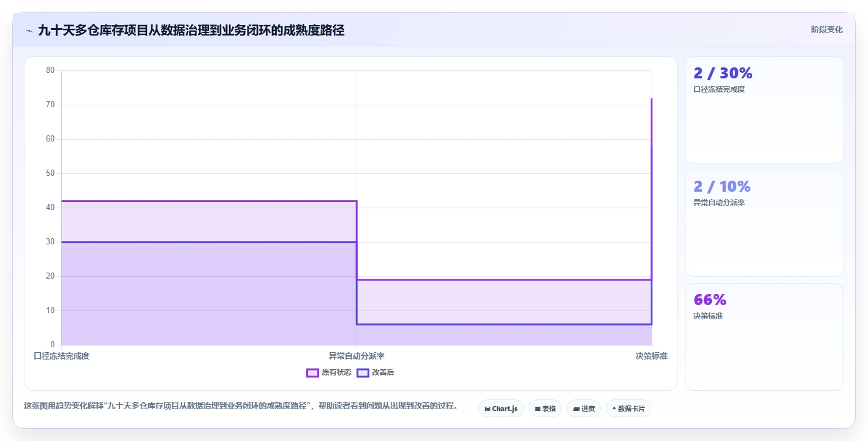Image resolution: width=868 pixels, height=441 pixels.
Task: Click the 决策标准 x-axis label
Action: (652, 356)
